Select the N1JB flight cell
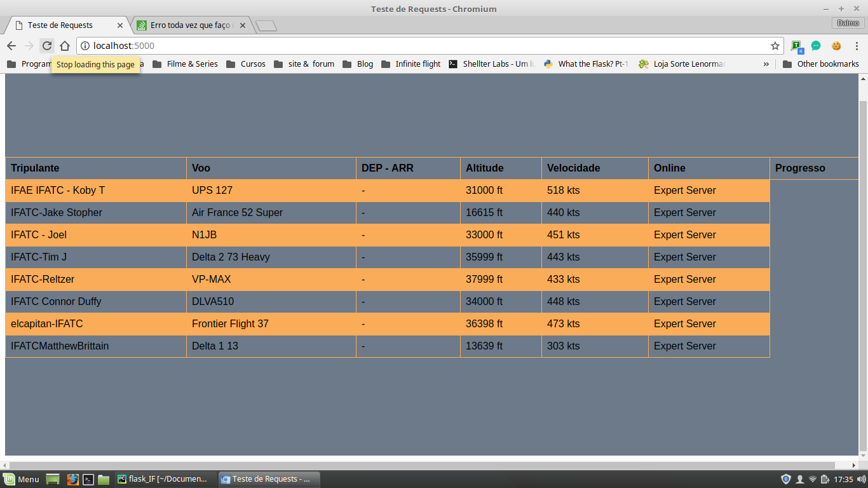 point(271,235)
